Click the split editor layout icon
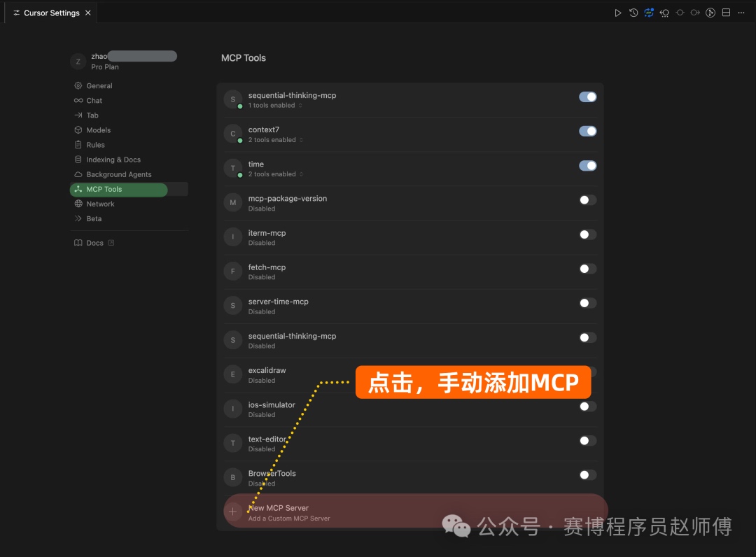 coord(726,13)
